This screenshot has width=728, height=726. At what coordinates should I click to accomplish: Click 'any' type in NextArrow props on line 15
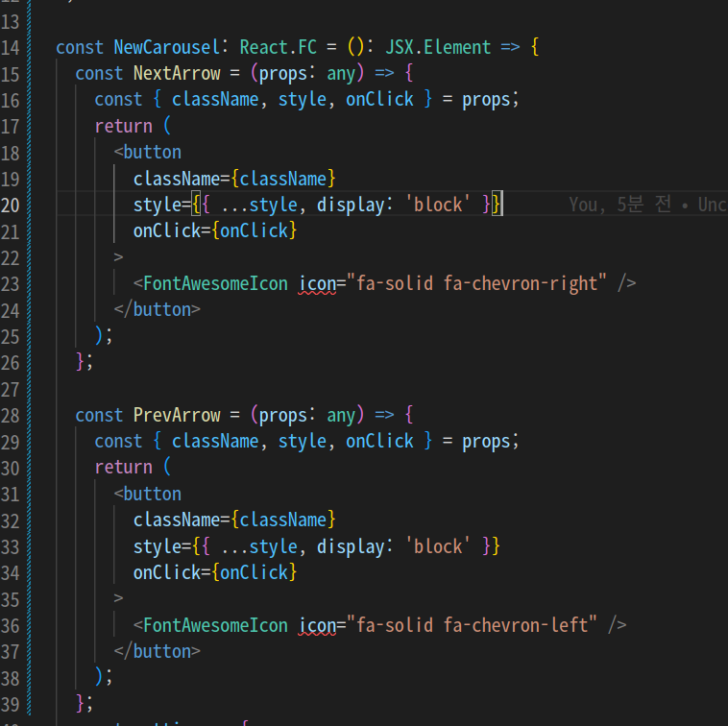pos(341,73)
